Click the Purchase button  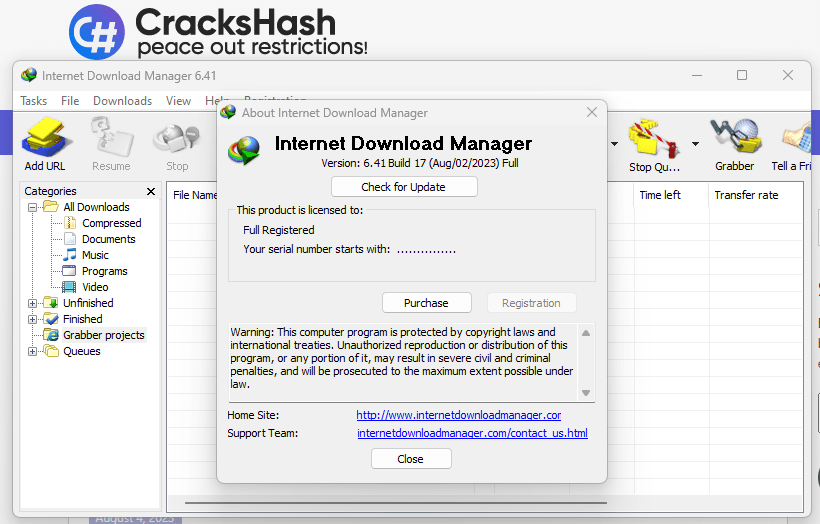click(427, 303)
